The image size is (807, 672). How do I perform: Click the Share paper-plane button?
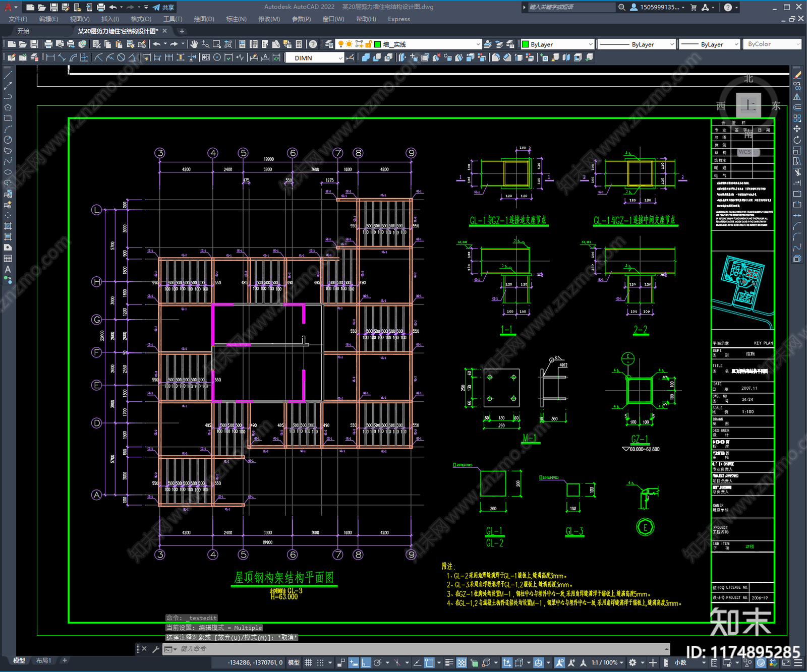click(x=163, y=7)
